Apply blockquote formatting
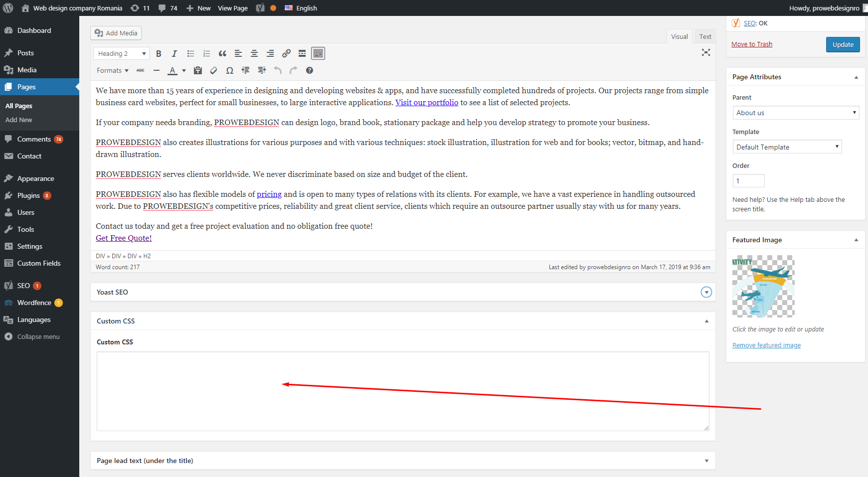The width and height of the screenshot is (868, 477). (222, 53)
